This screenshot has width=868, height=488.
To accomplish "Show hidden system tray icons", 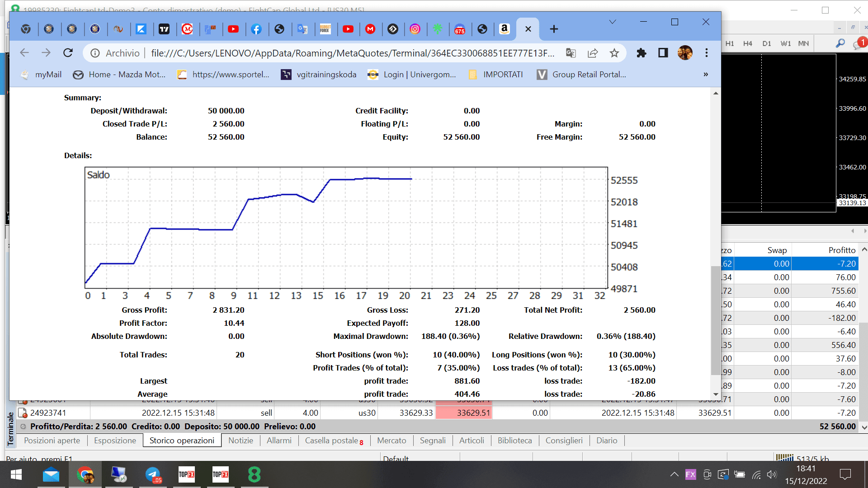I will [674, 474].
